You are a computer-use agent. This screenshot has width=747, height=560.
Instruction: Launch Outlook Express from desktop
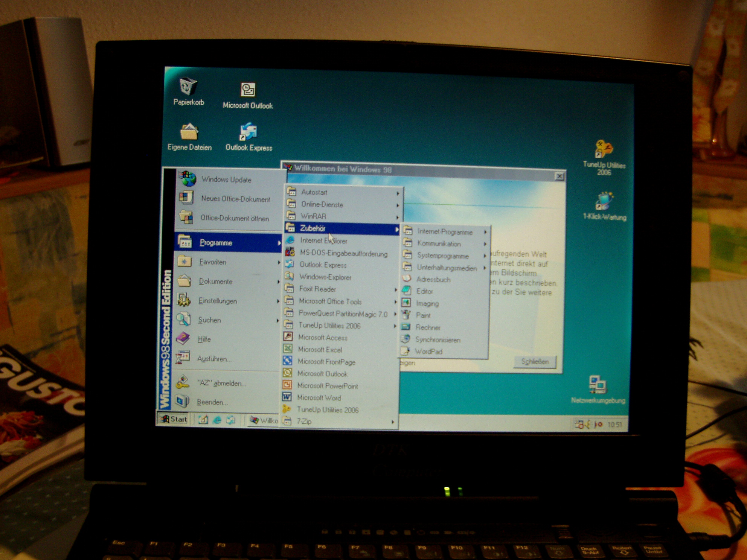(x=248, y=132)
